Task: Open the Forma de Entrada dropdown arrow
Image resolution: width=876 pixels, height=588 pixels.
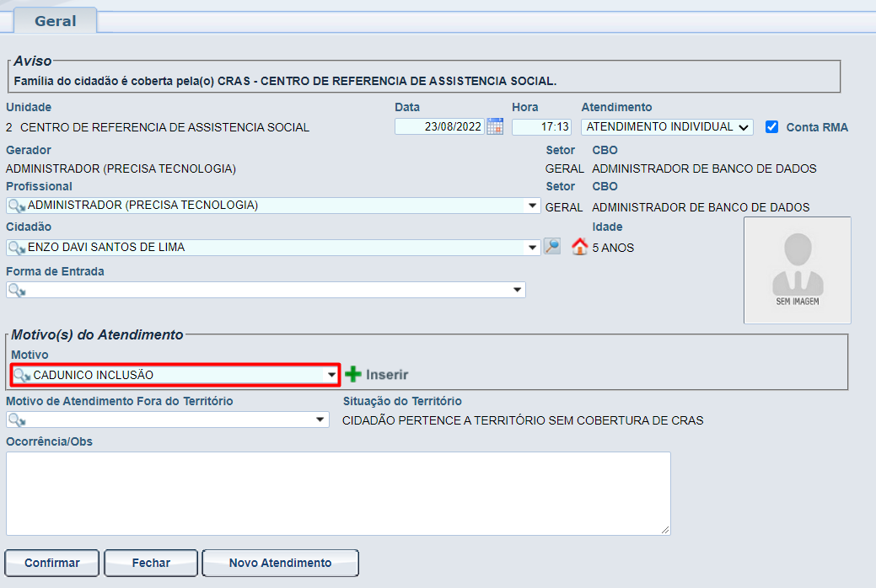Action: coord(518,290)
